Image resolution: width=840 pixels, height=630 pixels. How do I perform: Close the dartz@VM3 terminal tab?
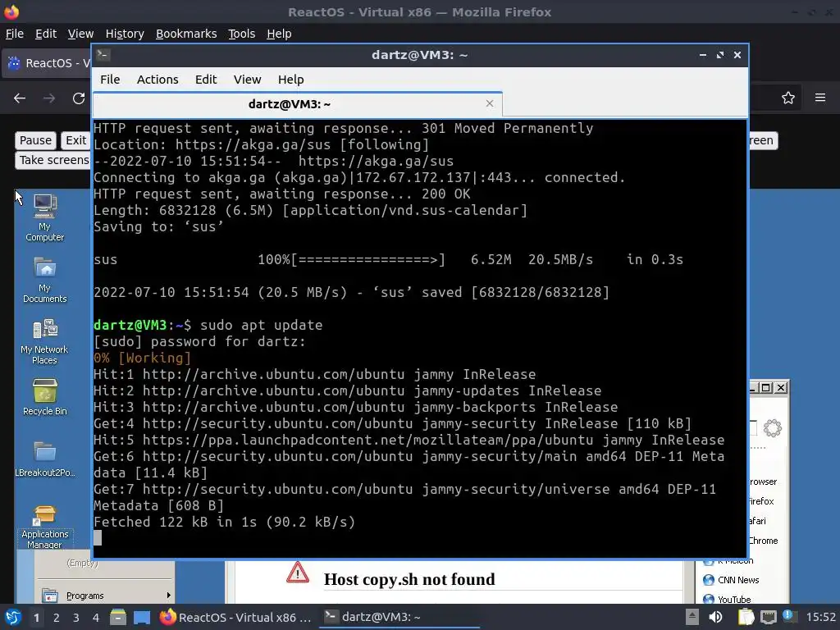pos(489,103)
